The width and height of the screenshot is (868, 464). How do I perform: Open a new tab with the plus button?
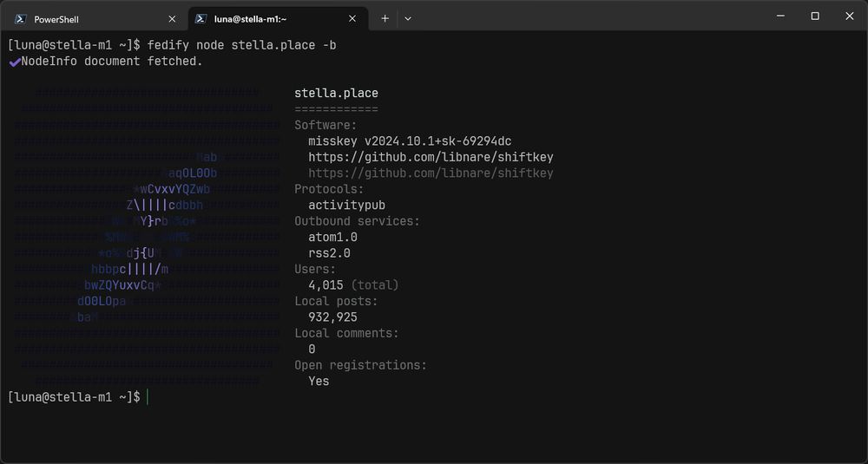point(385,18)
